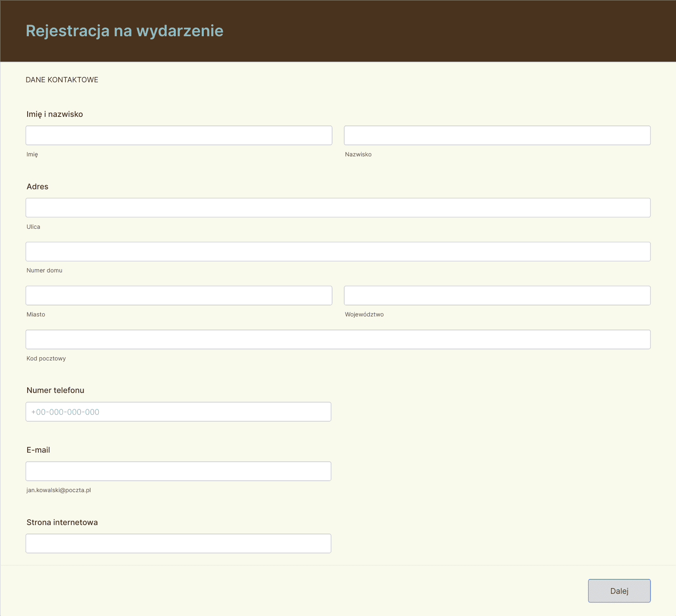Click the 'DANE KONTAKTOWE' section title
676x616 pixels.
62,80
